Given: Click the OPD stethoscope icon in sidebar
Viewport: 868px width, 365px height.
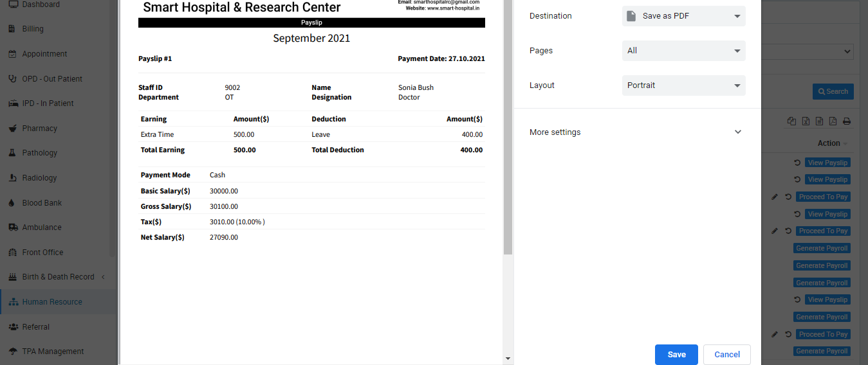Looking at the screenshot, I should pos(12,79).
